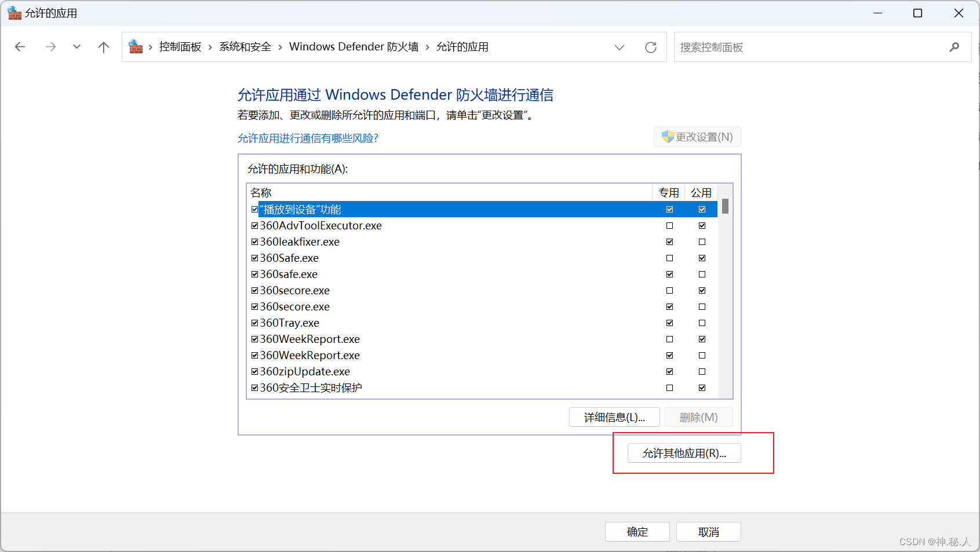Expand chevron after 系统和安全 breadcrumb
The height and width of the screenshot is (552, 980).
pos(280,47)
